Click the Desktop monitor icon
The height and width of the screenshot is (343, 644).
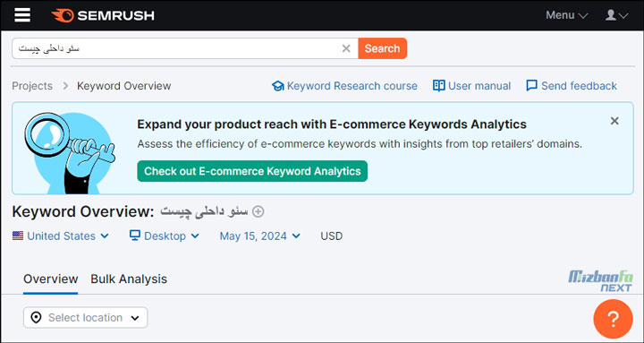point(135,236)
